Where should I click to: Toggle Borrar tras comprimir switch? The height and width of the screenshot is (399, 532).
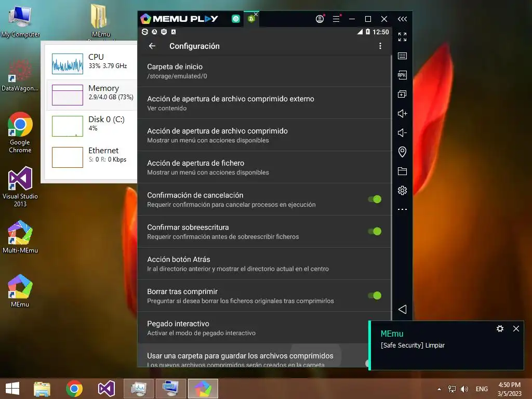coord(375,296)
